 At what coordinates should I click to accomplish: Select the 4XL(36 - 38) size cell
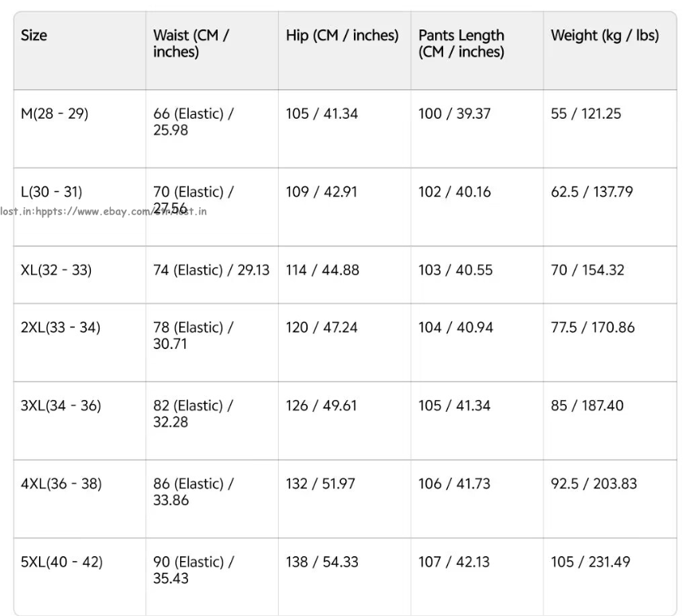coord(61,484)
